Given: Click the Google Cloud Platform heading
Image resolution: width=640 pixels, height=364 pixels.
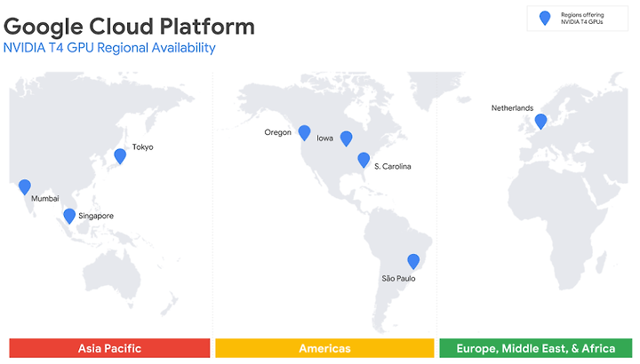Looking at the screenshot, I should pyautogui.click(x=129, y=27).
